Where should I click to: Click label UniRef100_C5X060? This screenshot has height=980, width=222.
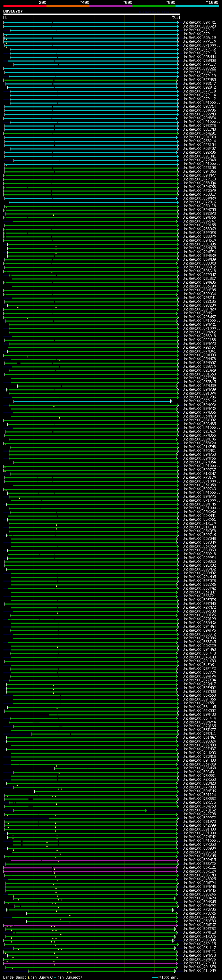click(199, 512)
